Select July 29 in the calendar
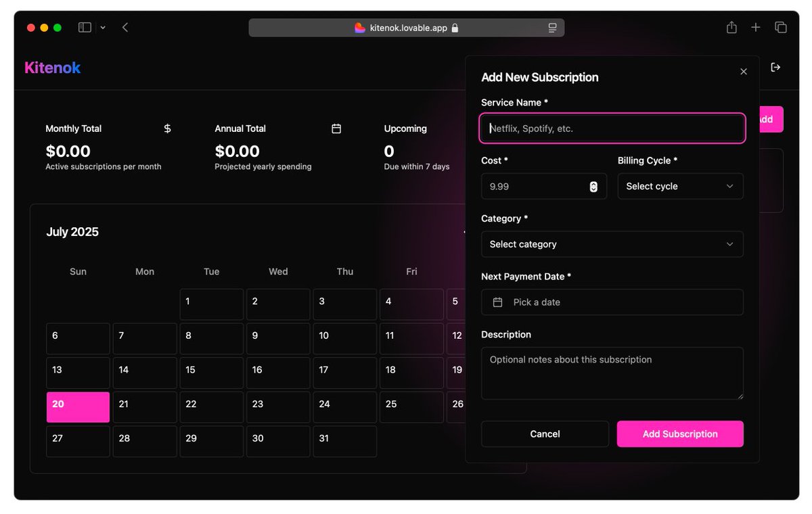The width and height of the screenshot is (812, 514). pyautogui.click(x=212, y=441)
